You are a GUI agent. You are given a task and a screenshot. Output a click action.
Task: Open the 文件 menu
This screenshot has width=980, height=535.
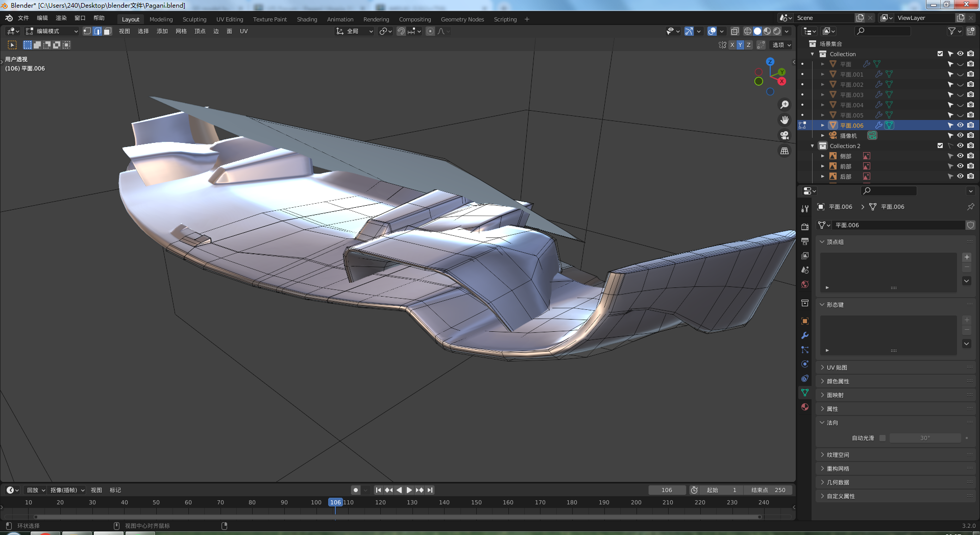(x=23, y=18)
